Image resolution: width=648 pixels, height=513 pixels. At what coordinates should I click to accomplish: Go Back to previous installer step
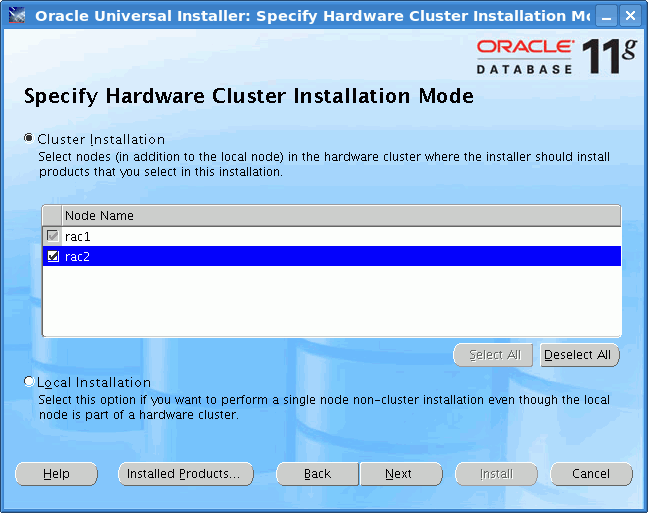click(317, 474)
